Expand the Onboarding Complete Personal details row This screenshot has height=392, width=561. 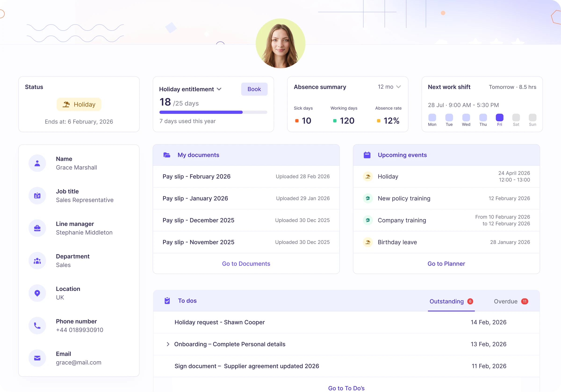168,344
